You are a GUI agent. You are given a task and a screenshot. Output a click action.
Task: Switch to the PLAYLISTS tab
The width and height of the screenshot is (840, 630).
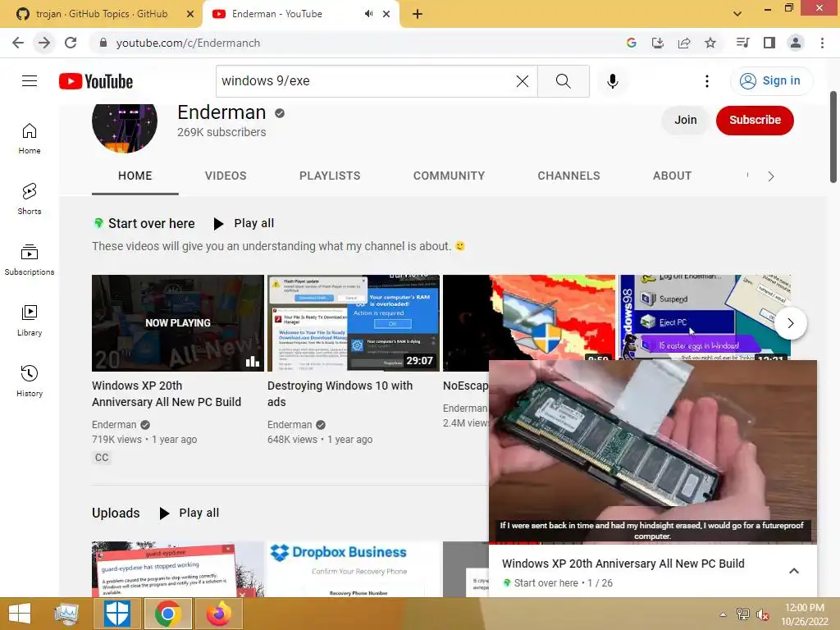coord(330,176)
